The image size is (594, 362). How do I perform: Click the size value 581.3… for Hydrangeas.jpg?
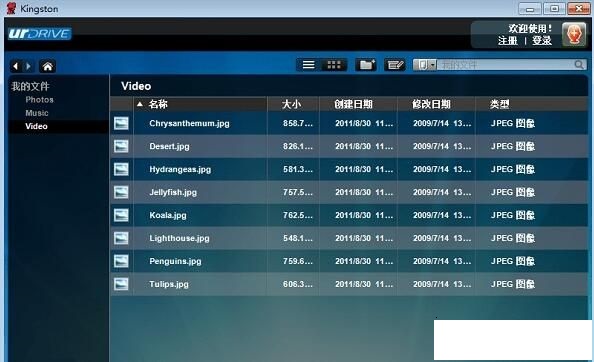[298, 169]
